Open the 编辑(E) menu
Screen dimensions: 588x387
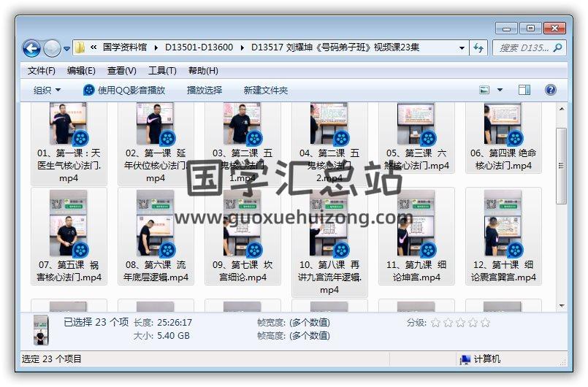[x=81, y=71]
